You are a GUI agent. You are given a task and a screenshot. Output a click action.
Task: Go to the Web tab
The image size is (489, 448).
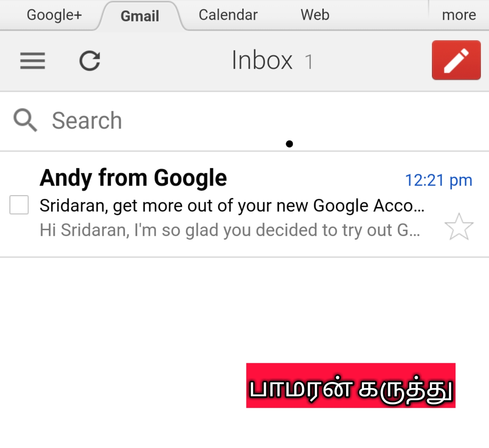pyautogui.click(x=315, y=15)
